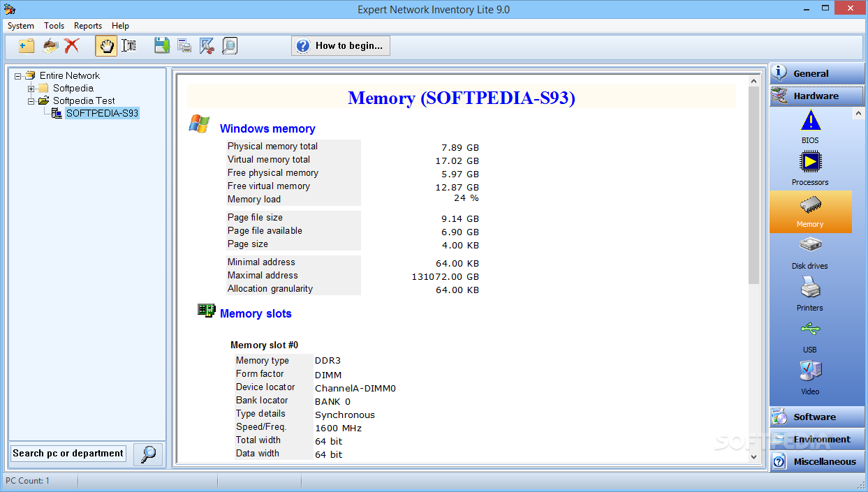Click the edit pencil toolbar icon
Viewport: 868px width, 492px height.
coord(50,46)
